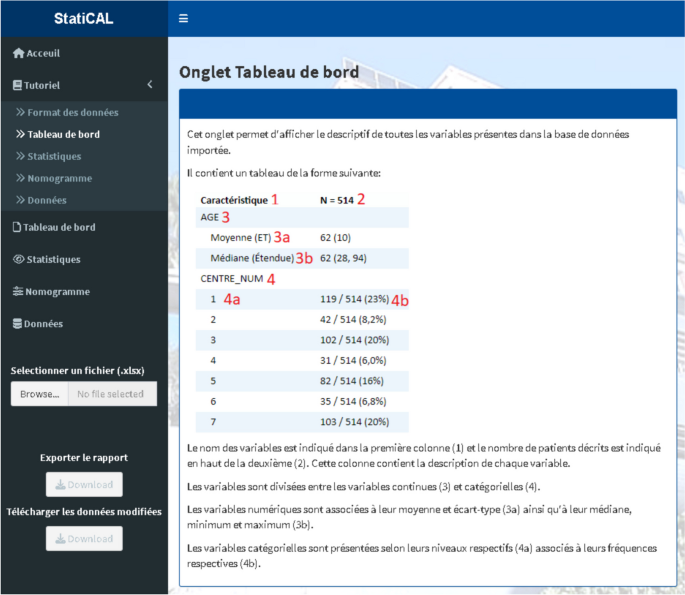Click the Moyenne (ET) row label
Screen dimensions: 685x595
click(241, 238)
